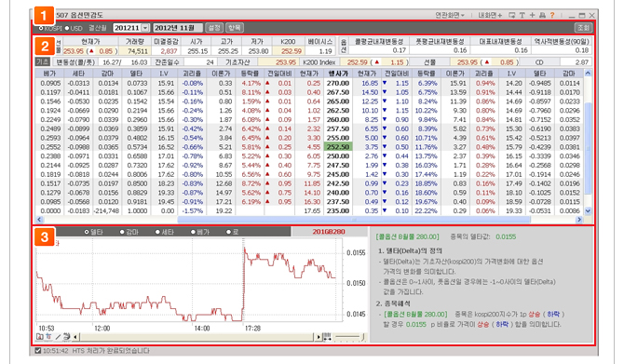The width and height of the screenshot is (624, 364).
Task: Click the printer icon in title bar
Action: click(542, 15)
